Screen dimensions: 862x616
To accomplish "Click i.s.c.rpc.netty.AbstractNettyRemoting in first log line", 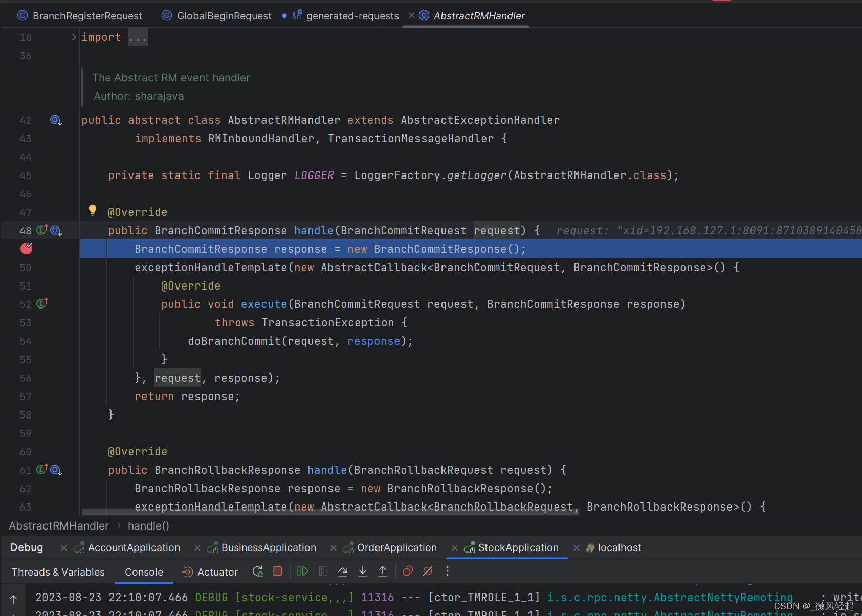I will [670, 598].
